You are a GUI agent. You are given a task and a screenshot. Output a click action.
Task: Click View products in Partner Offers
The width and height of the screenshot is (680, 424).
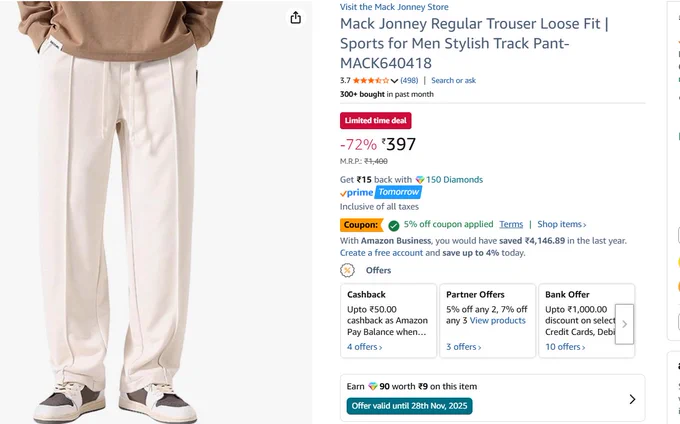(x=497, y=320)
